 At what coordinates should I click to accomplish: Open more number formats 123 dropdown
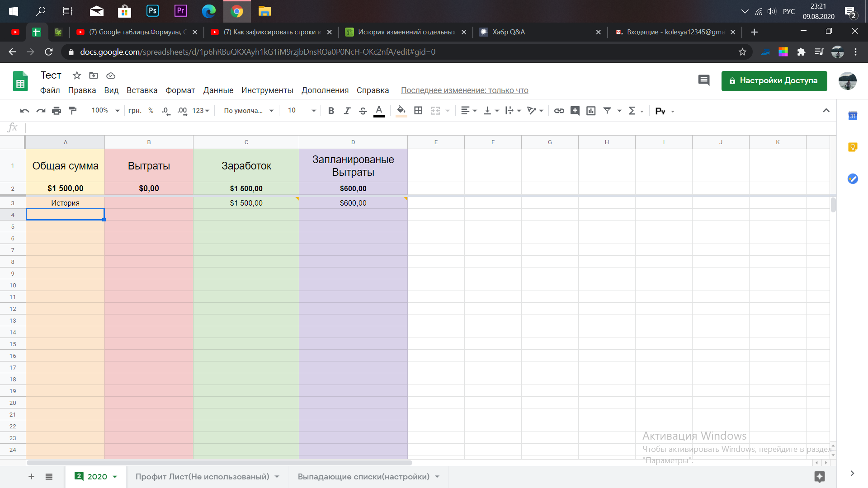point(201,111)
